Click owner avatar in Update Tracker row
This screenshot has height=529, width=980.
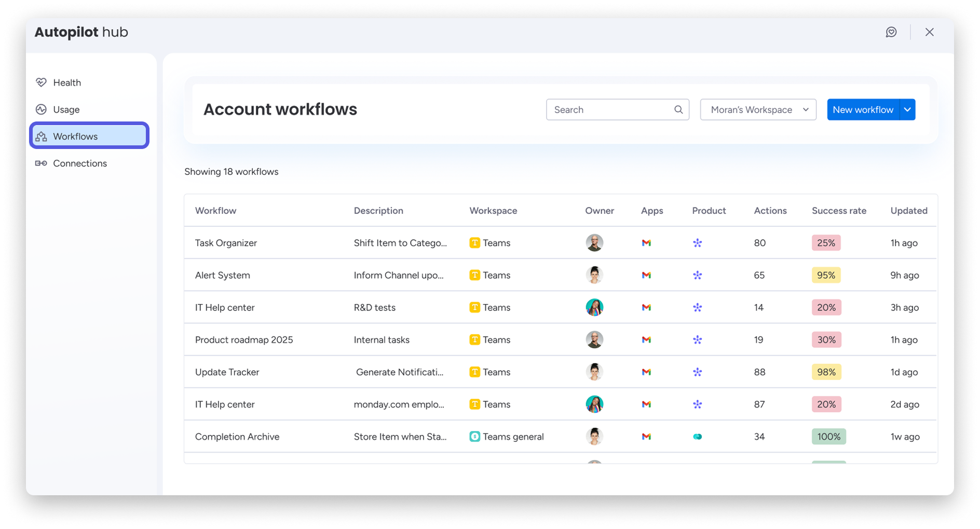pyautogui.click(x=594, y=372)
